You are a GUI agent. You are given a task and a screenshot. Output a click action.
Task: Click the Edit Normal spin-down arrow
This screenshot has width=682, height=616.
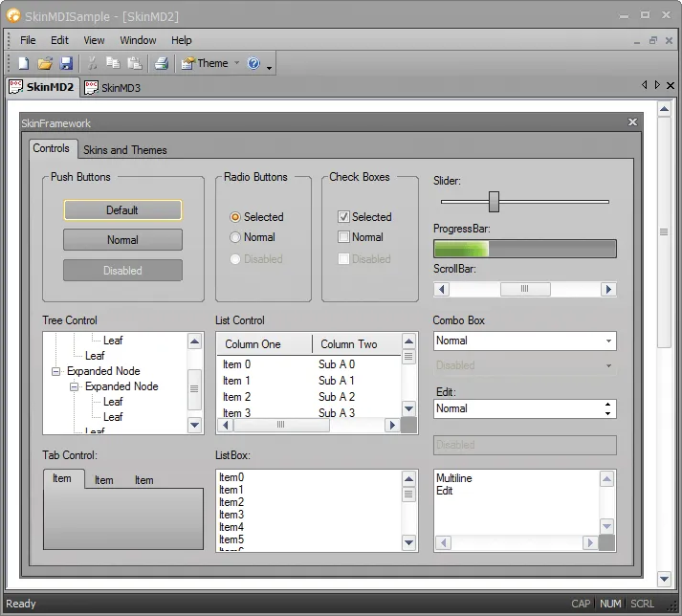pos(607,414)
